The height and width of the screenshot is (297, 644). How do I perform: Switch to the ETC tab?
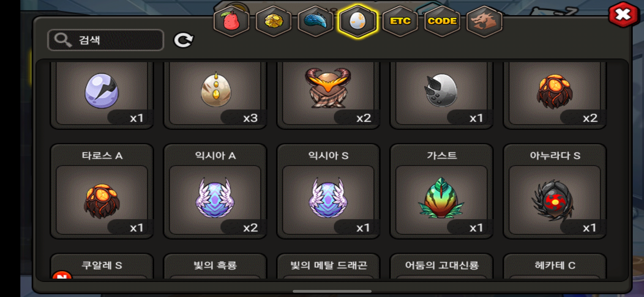400,21
